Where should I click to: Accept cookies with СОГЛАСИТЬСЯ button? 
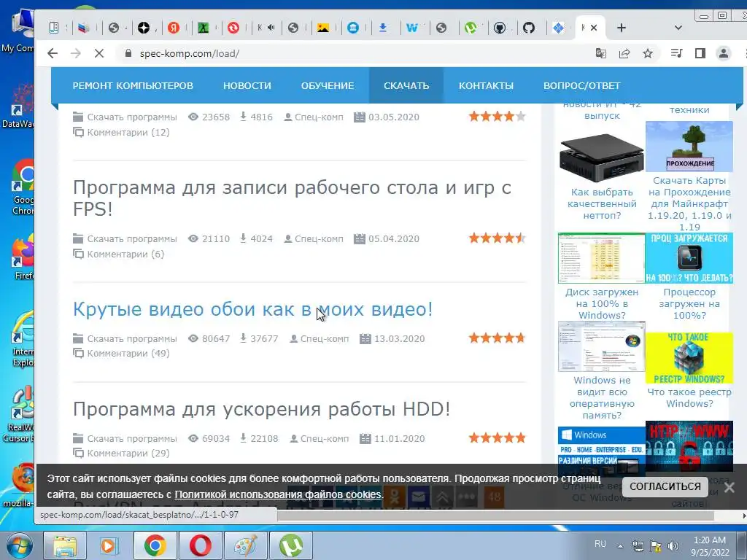point(665,486)
